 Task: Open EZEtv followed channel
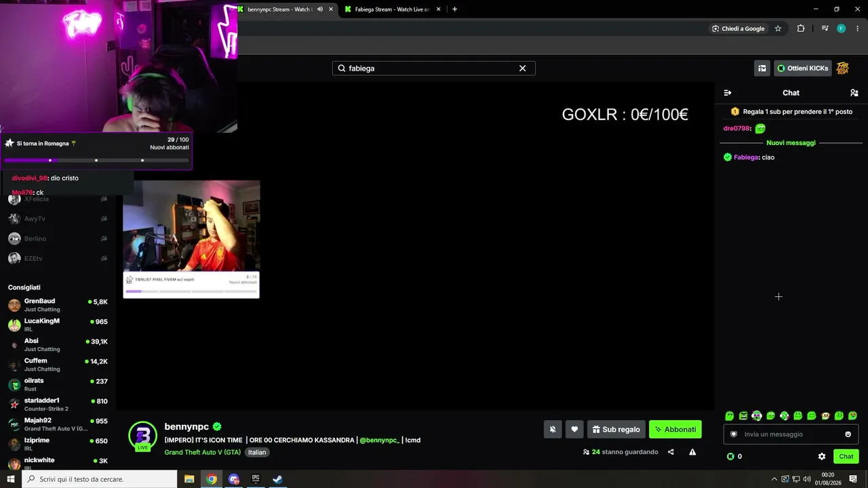58,258
